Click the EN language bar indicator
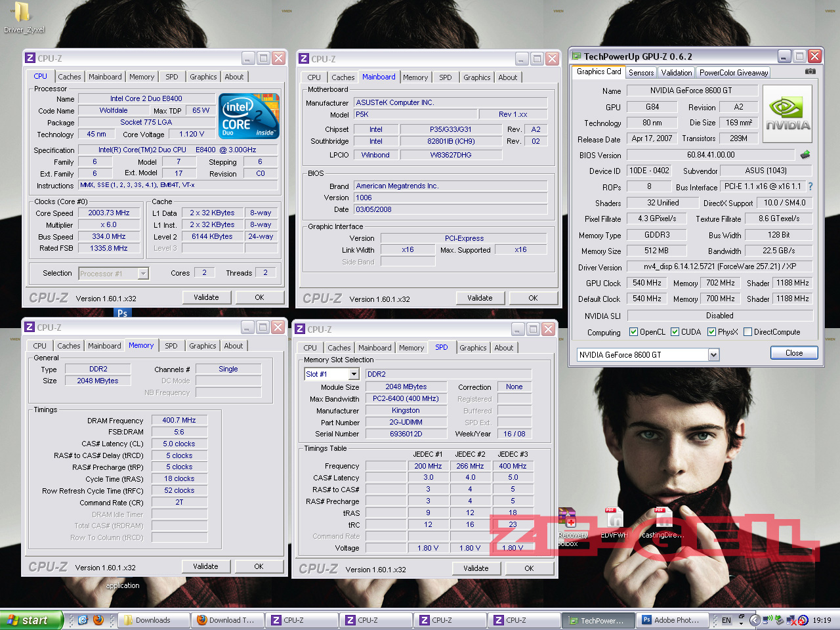Image resolution: width=840 pixels, height=630 pixels. [726, 620]
